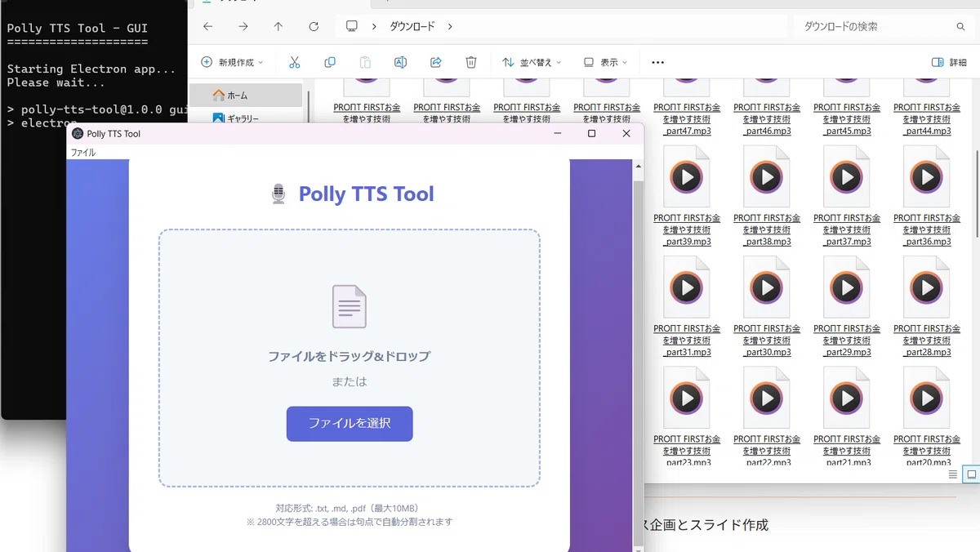Click the search magnifier icon in Explorer
The height and width of the screenshot is (552, 980).
pyautogui.click(x=960, y=27)
